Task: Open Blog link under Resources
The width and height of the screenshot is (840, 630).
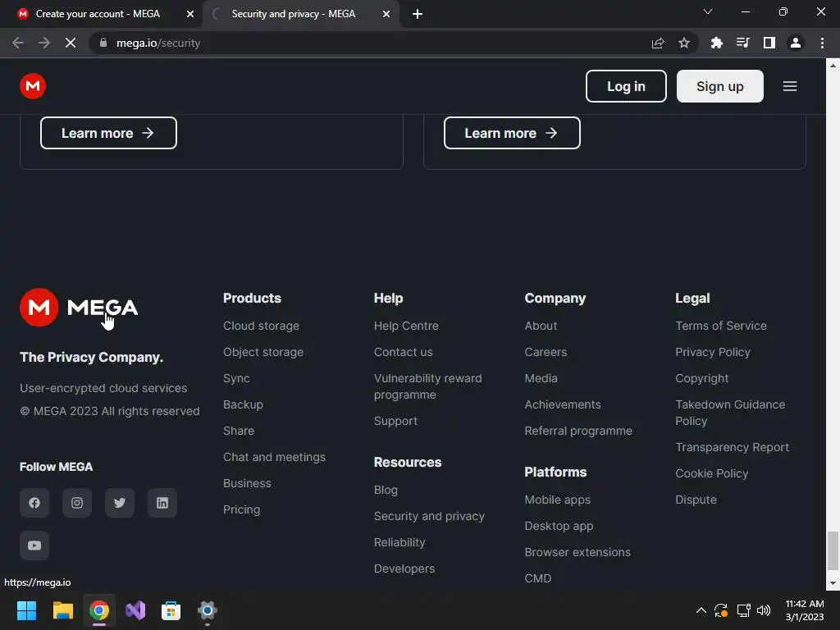Action: 386,490
